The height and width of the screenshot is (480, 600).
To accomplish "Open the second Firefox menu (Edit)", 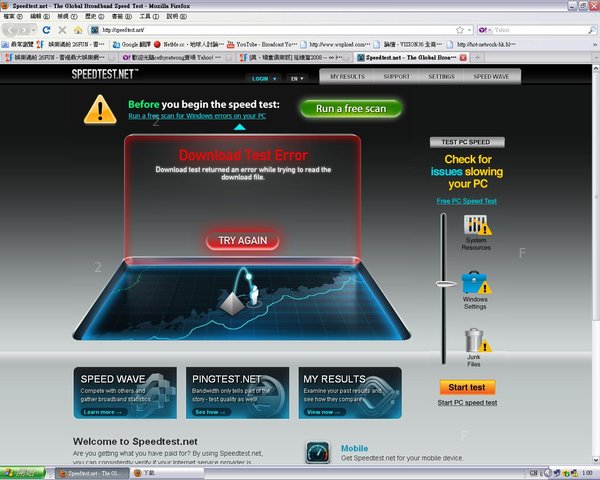I will click(40, 16).
